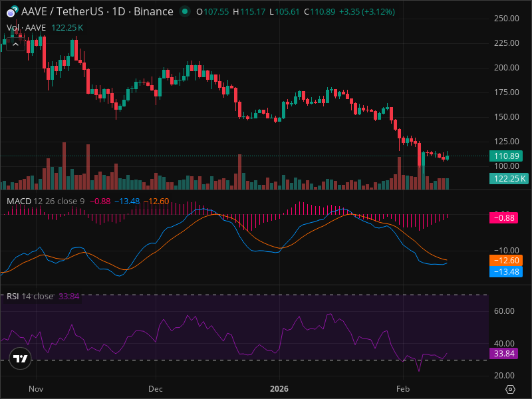Click the +3.35 (+3.12%) change value
Viewport: 532px width, 399px height.
(x=367, y=12)
